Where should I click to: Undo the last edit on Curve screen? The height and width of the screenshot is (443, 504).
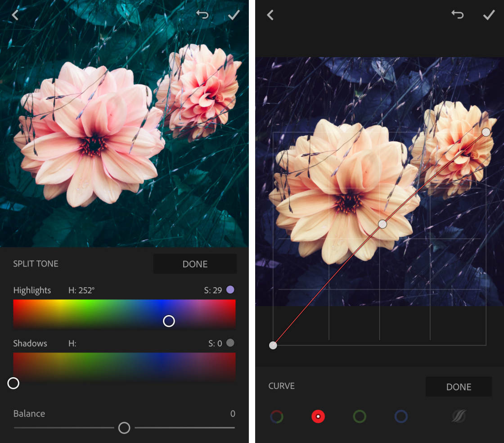click(x=458, y=15)
